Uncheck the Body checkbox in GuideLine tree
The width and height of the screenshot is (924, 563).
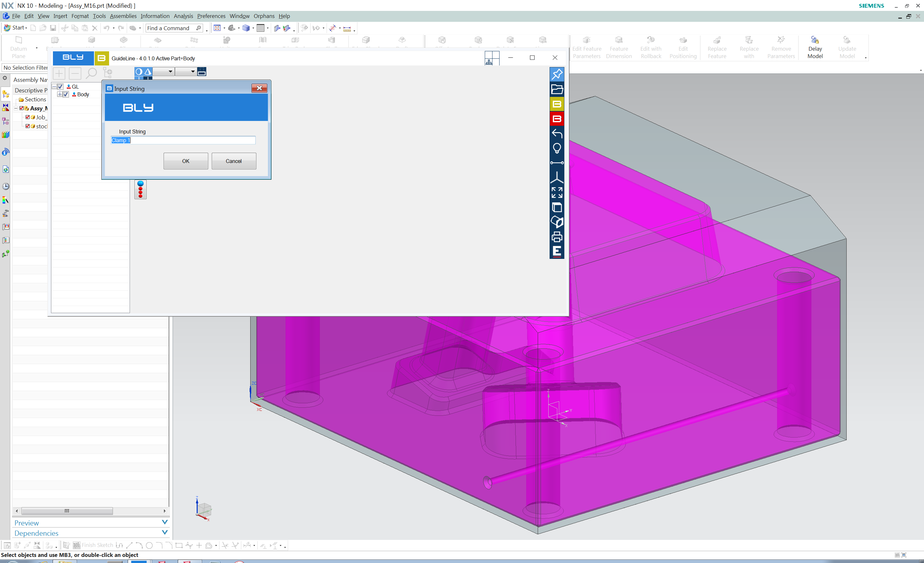(x=66, y=94)
